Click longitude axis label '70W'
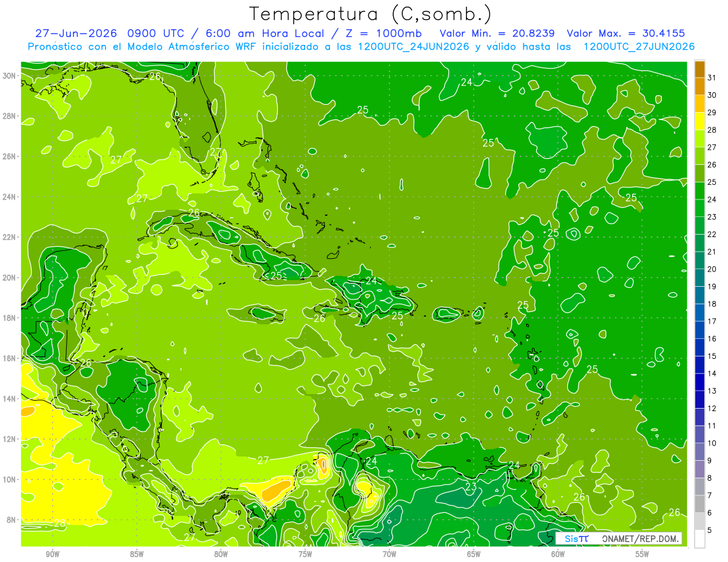Image resolution: width=728 pixels, height=562 pixels. click(x=389, y=554)
